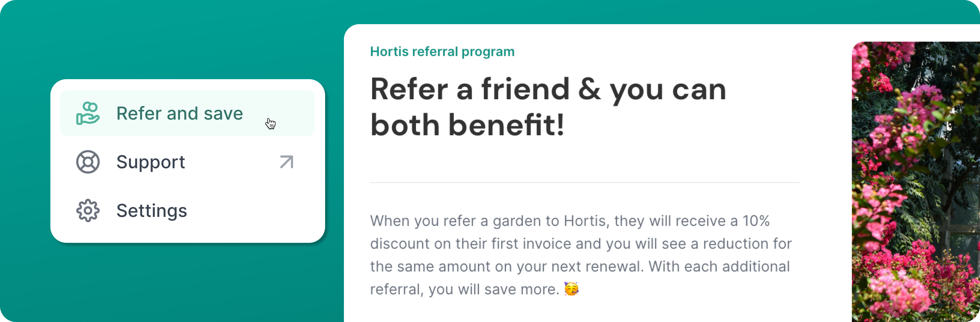
Task: Click the pink flowers garden photo
Action: 916,182
